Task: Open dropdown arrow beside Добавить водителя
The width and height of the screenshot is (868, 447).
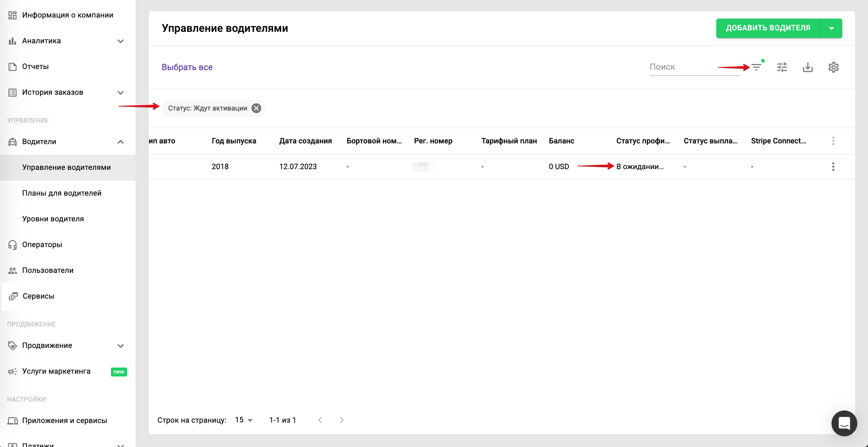Action: click(832, 28)
